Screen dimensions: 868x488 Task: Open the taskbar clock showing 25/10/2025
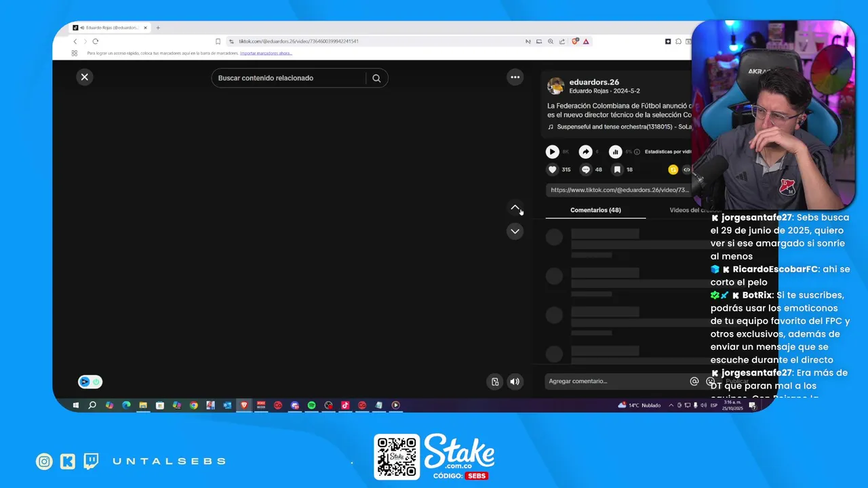[x=732, y=405]
